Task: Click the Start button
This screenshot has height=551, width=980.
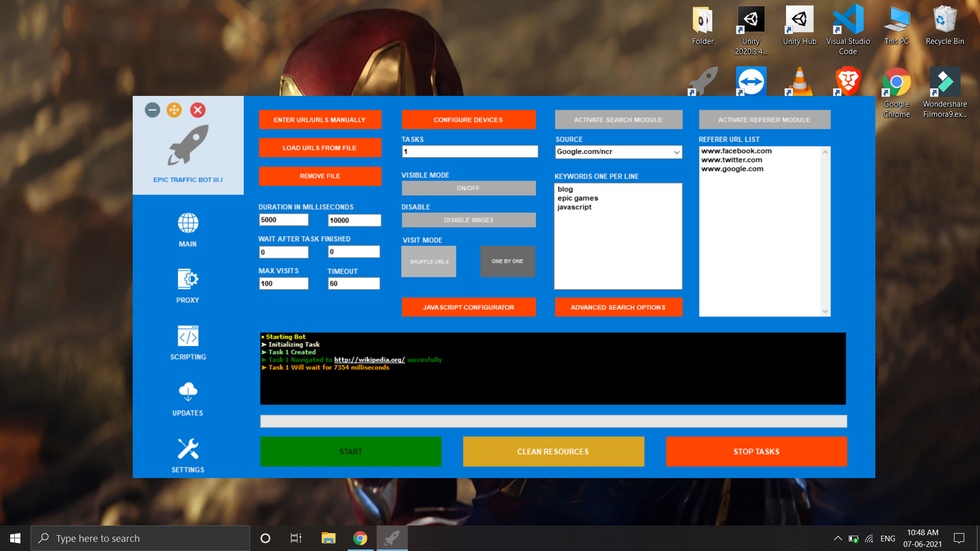Action: 351,452
